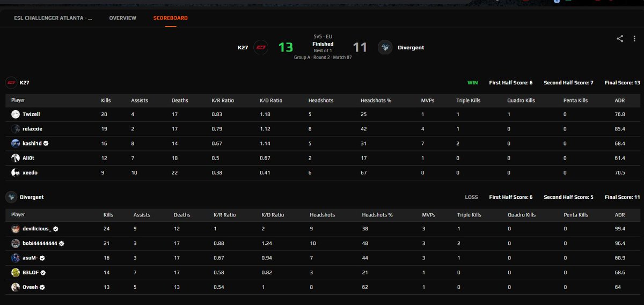Click the share icon

coord(619,39)
